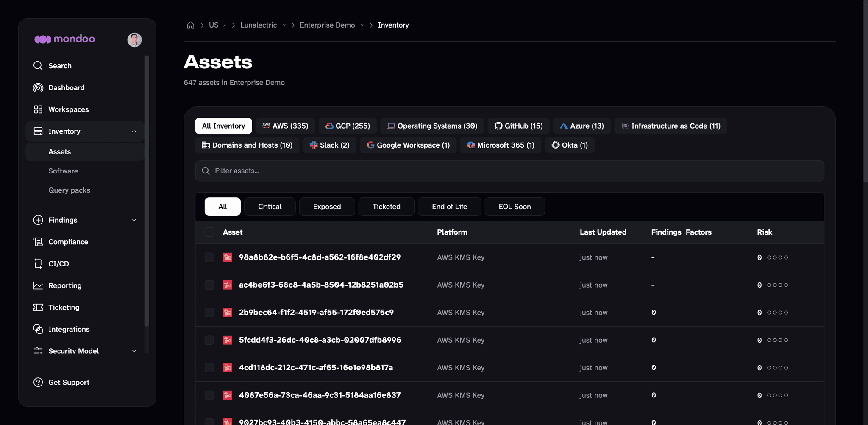Select checkbox for asset 2b9bec64-f1f2-4519
The height and width of the screenshot is (425, 868).
click(x=209, y=313)
